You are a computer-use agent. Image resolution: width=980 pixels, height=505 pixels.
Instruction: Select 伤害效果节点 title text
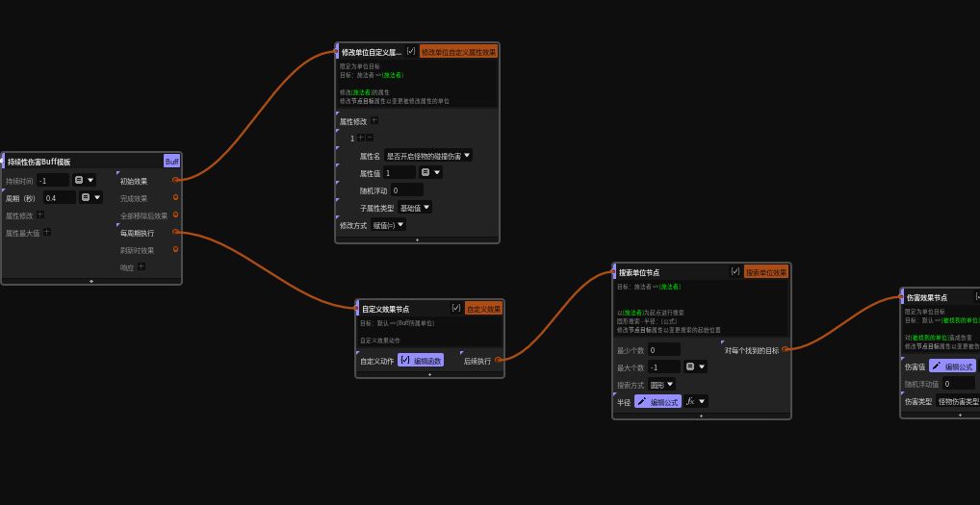926,298
